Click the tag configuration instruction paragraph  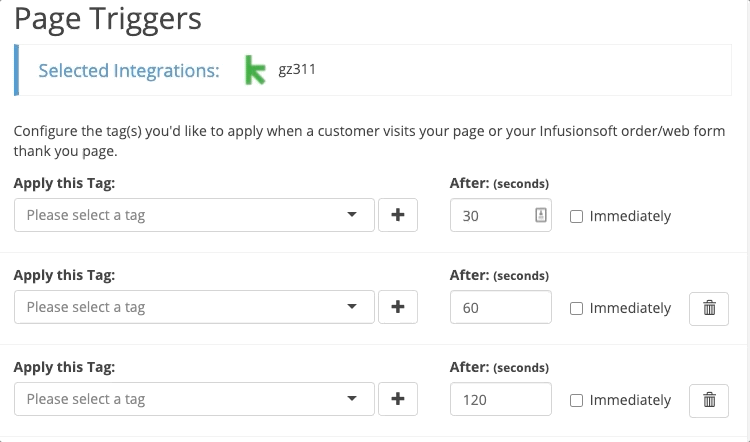(369, 141)
